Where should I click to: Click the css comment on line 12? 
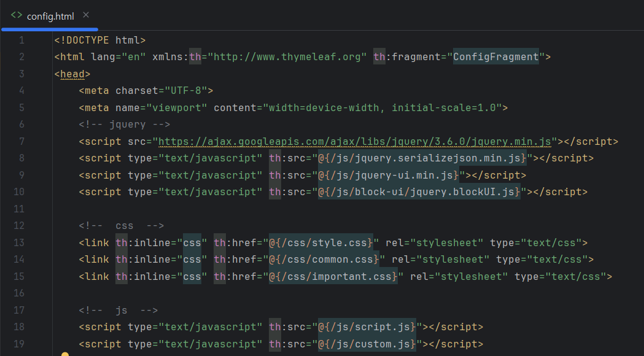(123, 225)
